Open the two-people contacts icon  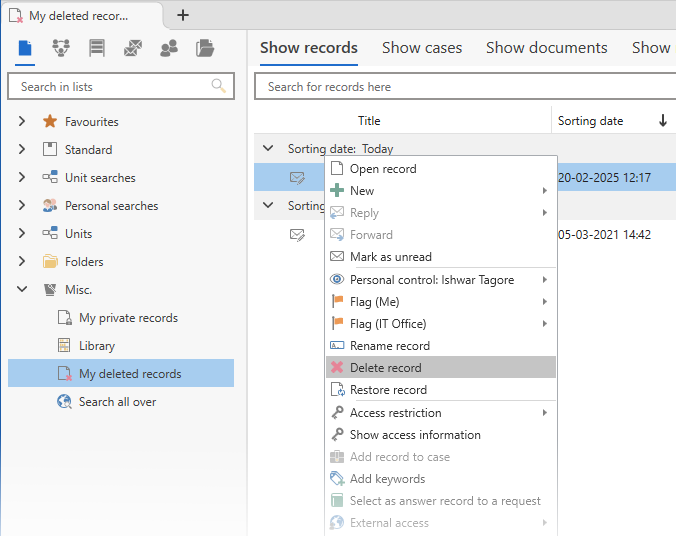click(169, 48)
